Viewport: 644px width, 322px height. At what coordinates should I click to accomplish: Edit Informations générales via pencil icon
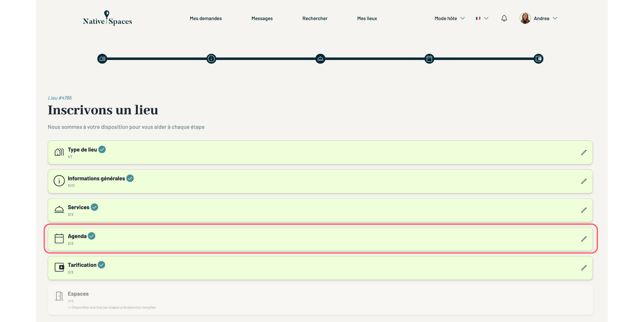(x=584, y=182)
